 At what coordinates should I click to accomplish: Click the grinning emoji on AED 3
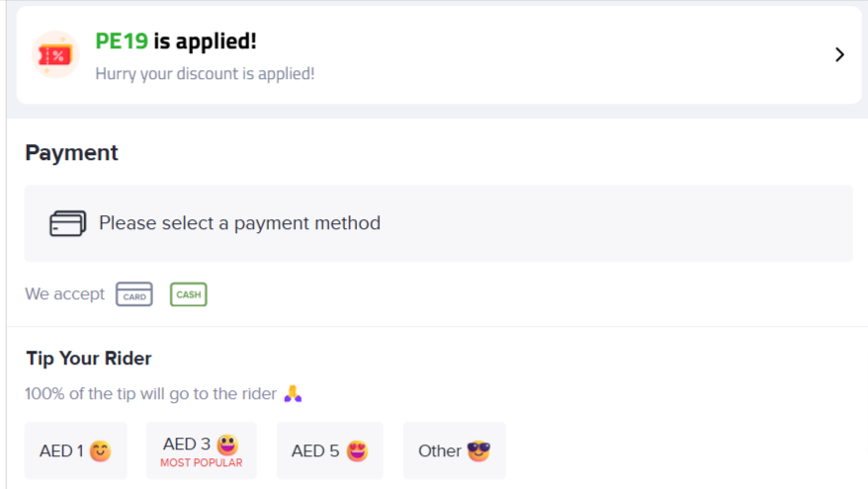tap(227, 444)
